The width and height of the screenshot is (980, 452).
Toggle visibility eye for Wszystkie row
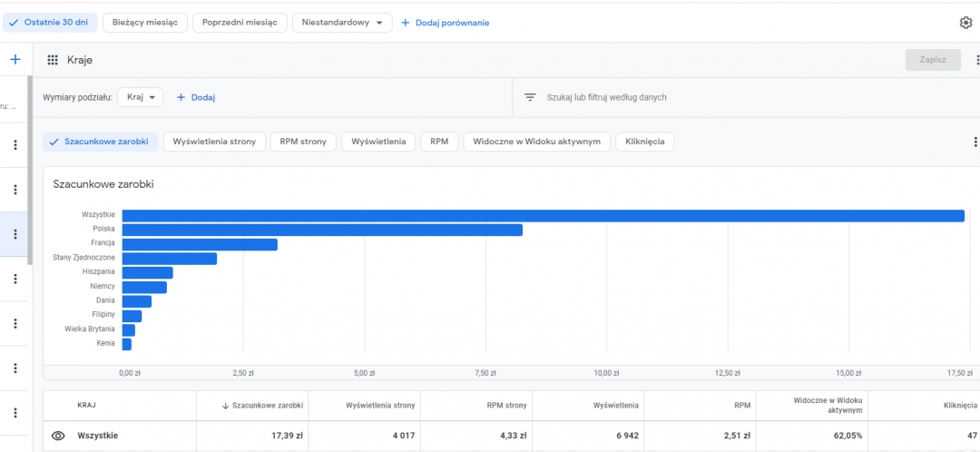coord(58,436)
